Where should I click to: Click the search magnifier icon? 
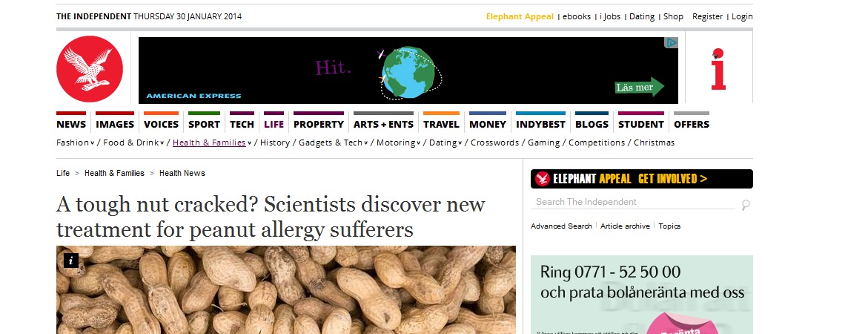pos(746,205)
